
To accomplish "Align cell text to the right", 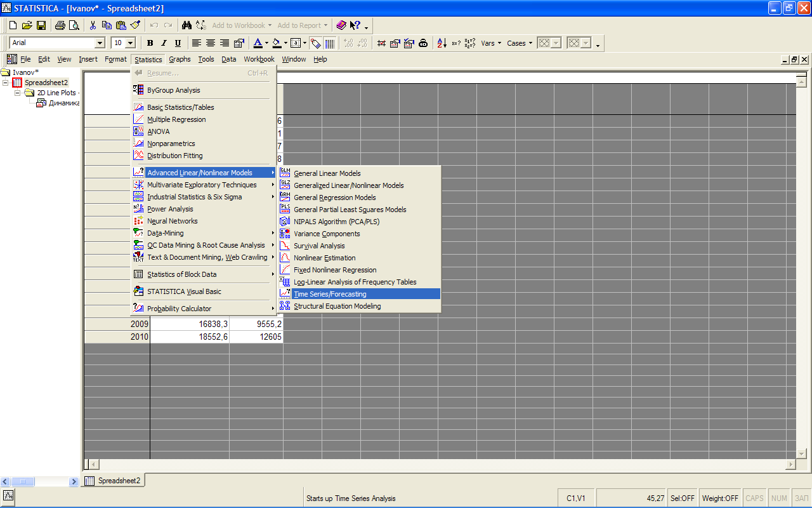I will (225, 43).
